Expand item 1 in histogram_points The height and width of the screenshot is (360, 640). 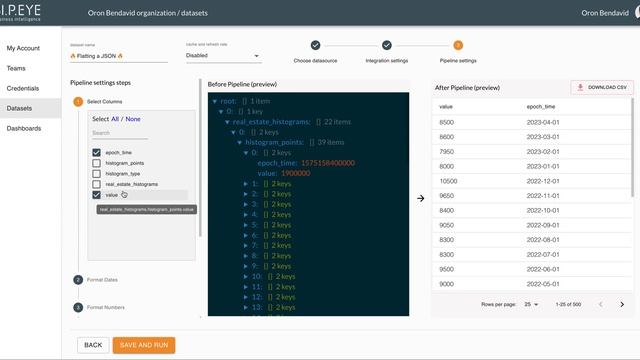[246, 184]
